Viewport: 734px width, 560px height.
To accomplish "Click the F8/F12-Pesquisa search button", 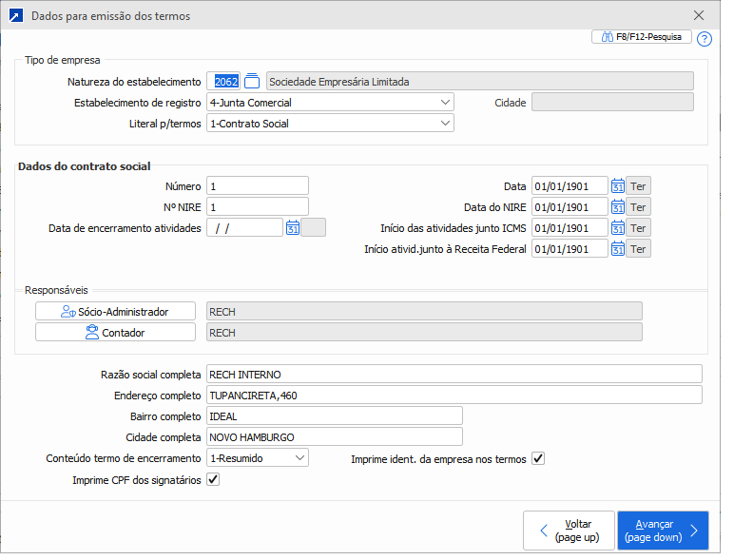I will point(642,38).
